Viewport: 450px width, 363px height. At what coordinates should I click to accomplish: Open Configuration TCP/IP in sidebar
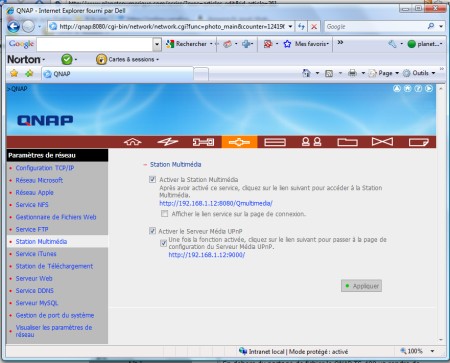tap(45, 168)
